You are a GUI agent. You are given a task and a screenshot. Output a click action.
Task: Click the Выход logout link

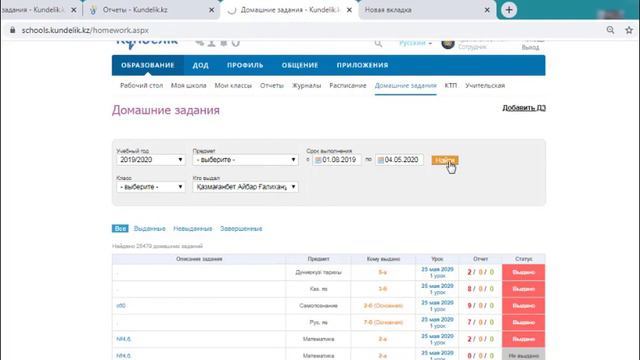[x=530, y=47]
